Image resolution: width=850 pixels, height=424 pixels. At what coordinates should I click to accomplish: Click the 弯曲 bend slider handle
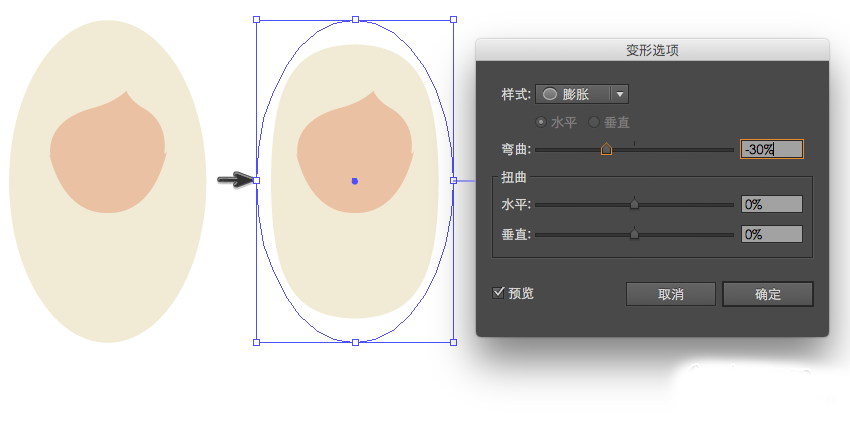coord(606,149)
